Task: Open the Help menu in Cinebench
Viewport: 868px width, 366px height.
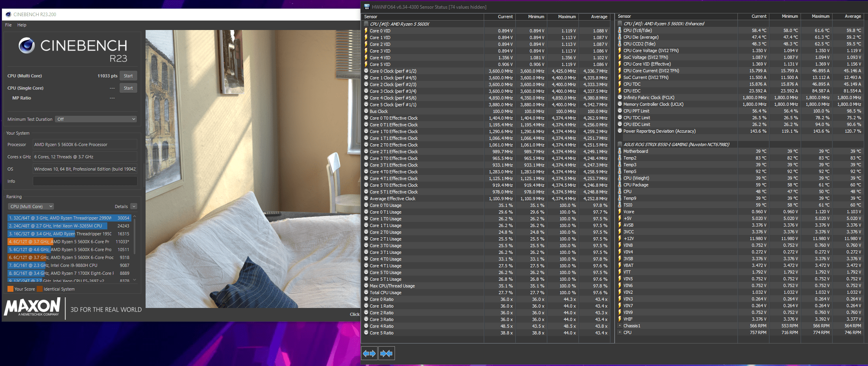Action: [22, 25]
